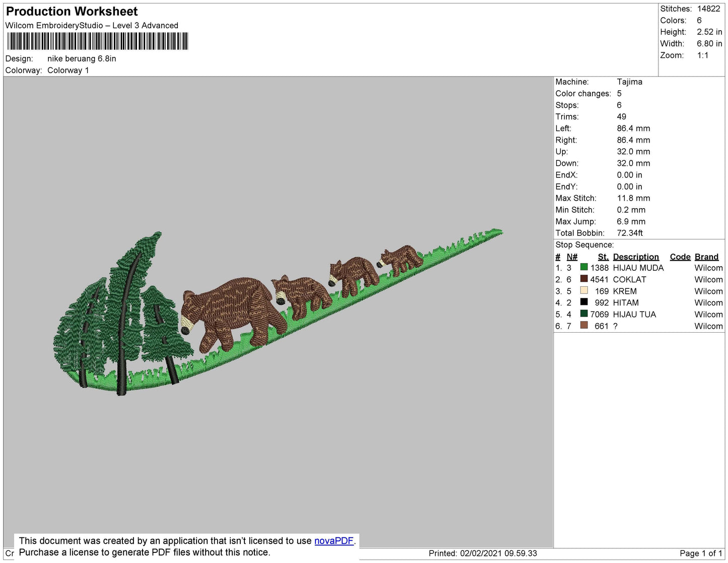Screen dimensions: 728x563
Task: Click the Min Stitch value '0.2 mm'
Action: coord(631,210)
